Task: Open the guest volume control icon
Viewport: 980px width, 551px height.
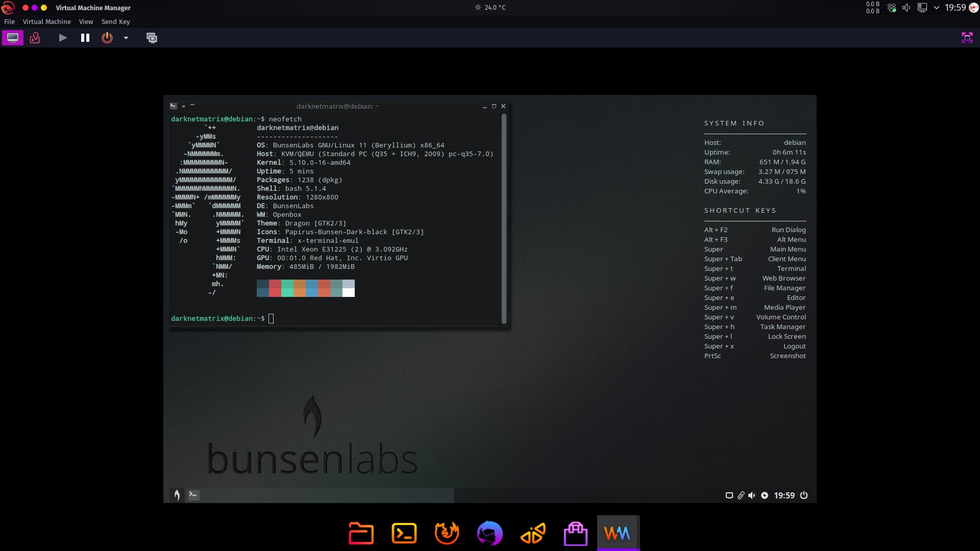Action: (752, 495)
